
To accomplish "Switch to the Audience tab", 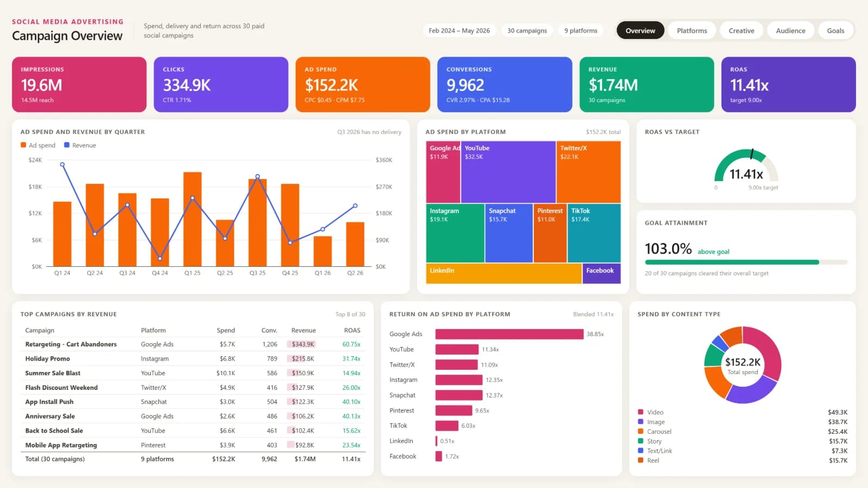I will [x=790, y=30].
